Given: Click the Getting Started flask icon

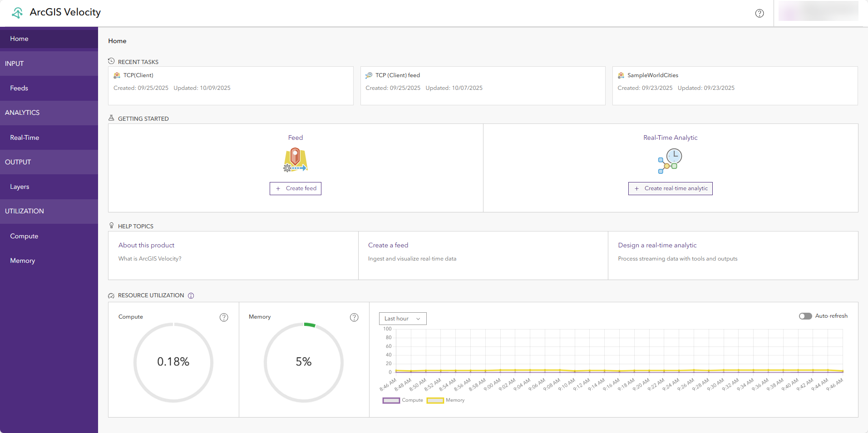Looking at the screenshot, I should pos(111,118).
